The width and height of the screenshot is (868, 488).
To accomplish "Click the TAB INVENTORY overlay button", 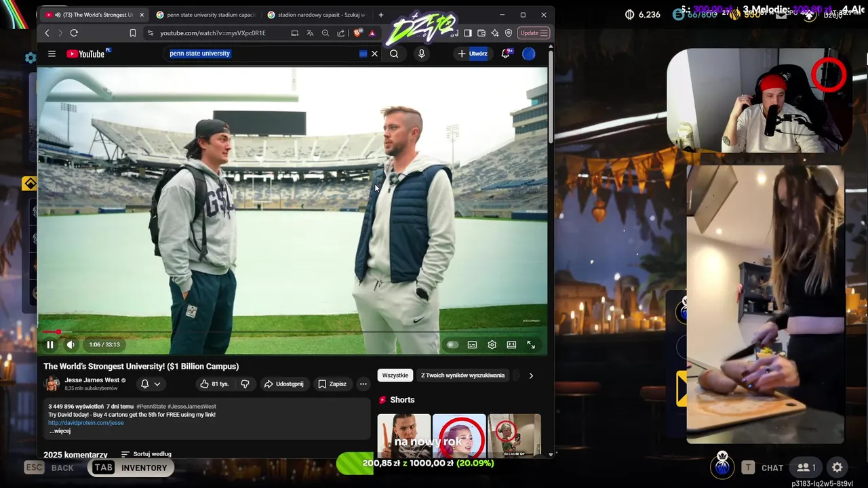I will (130, 468).
